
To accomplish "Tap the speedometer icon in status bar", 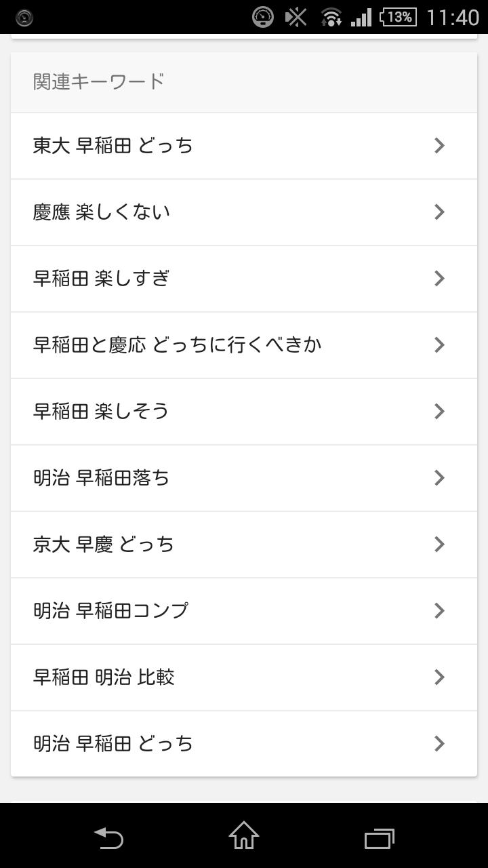I will (263, 17).
